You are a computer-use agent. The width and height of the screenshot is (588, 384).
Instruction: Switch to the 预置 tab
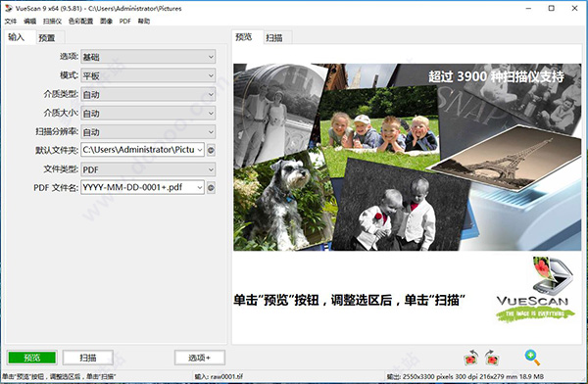47,37
